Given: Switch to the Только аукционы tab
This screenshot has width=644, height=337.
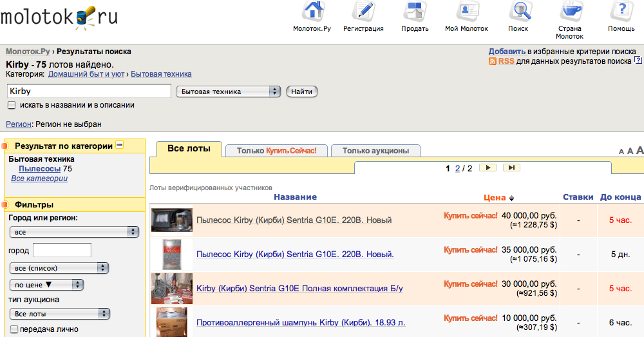Looking at the screenshot, I should pos(375,151).
